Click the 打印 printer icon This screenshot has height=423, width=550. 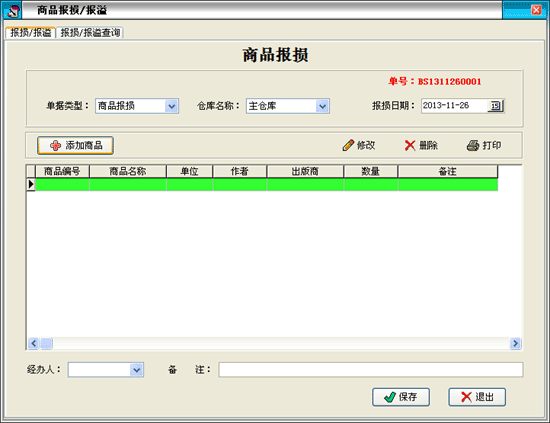473,145
